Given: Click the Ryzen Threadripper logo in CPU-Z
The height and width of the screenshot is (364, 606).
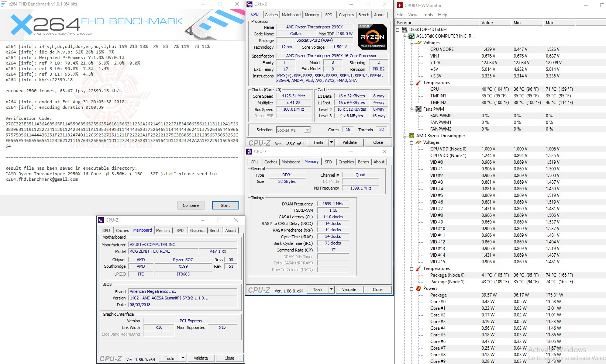Looking at the screenshot, I should [x=372, y=37].
